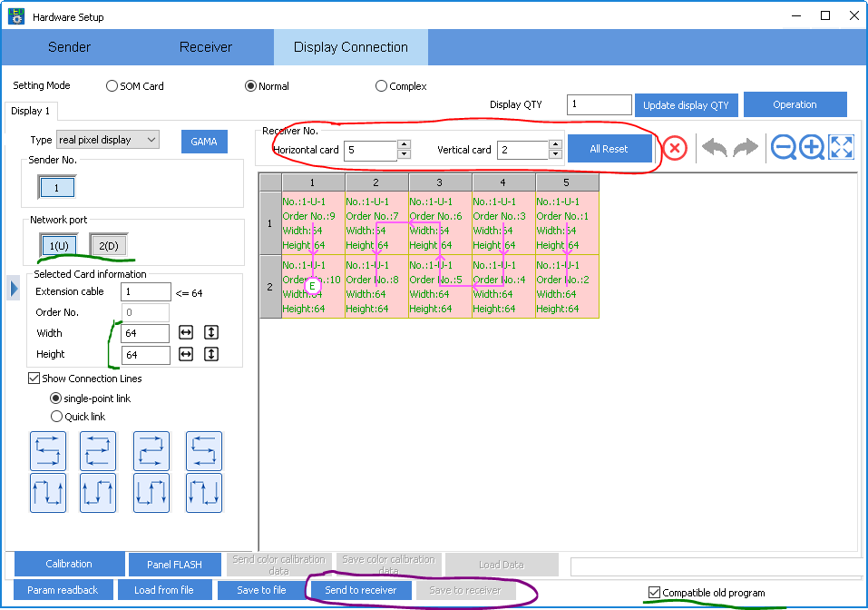The height and width of the screenshot is (610, 868).
Task: Click the red circled X delete icon
Action: coord(674,148)
